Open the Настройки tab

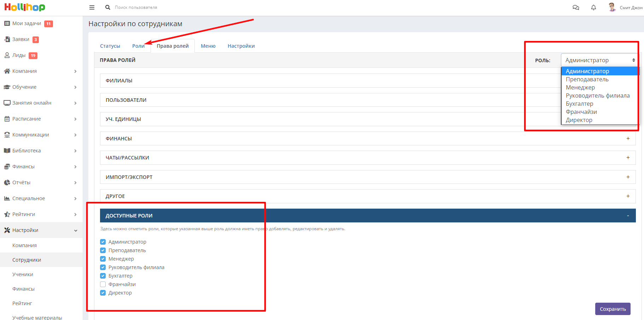(x=241, y=46)
